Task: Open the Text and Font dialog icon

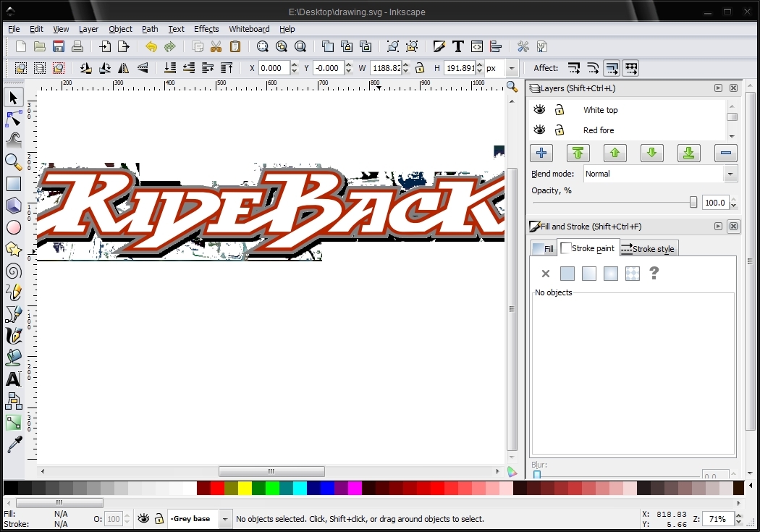Action: [457, 47]
